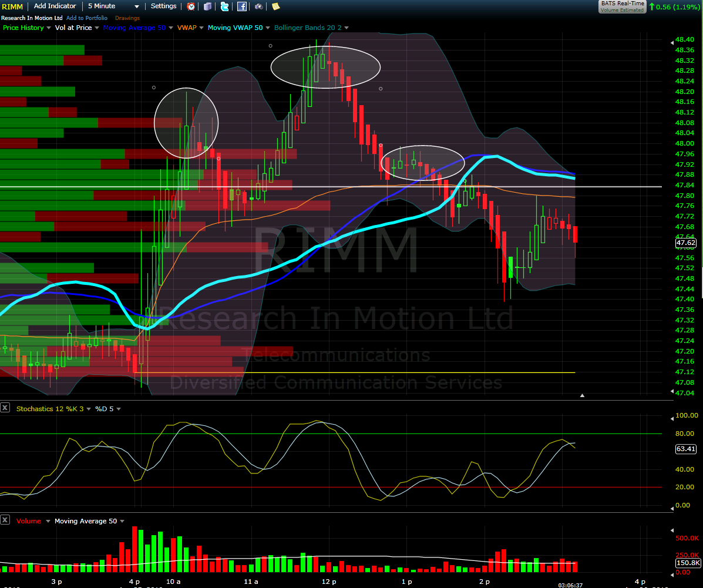Open chart Settings

pos(163,6)
